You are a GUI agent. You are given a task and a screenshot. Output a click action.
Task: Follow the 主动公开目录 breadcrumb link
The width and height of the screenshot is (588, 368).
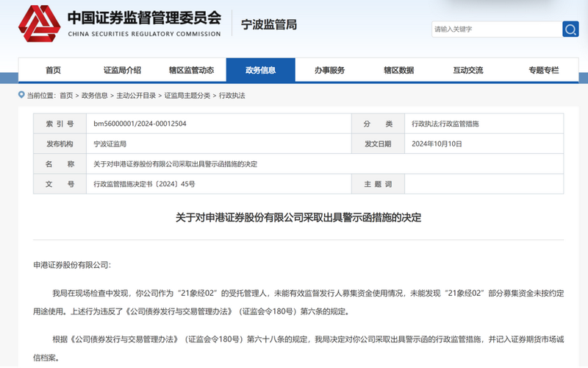click(x=136, y=96)
